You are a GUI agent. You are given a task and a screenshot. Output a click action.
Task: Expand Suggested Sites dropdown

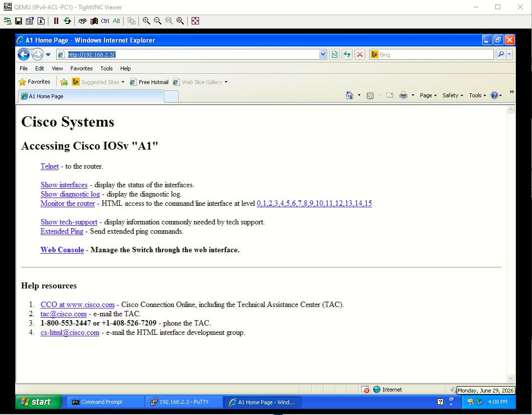tap(123, 82)
